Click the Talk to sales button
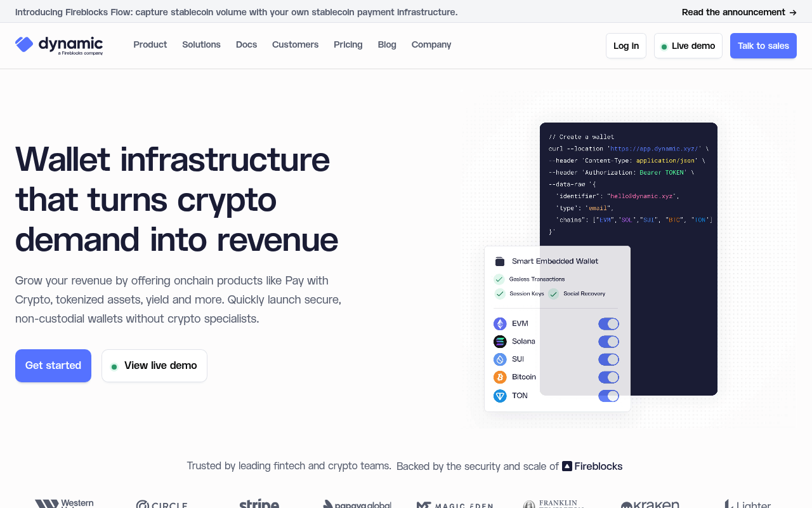This screenshot has width=812, height=508. (x=763, y=46)
